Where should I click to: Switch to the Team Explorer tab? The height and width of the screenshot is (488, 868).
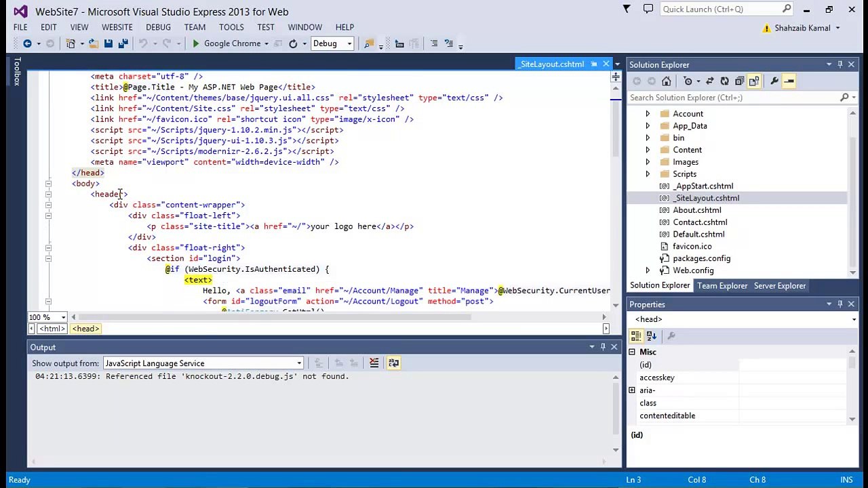point(722,286)
